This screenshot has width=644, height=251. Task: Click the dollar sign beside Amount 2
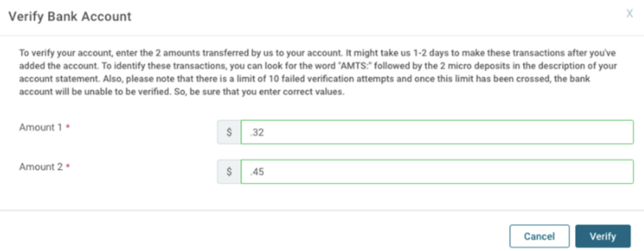pos(229,171)
